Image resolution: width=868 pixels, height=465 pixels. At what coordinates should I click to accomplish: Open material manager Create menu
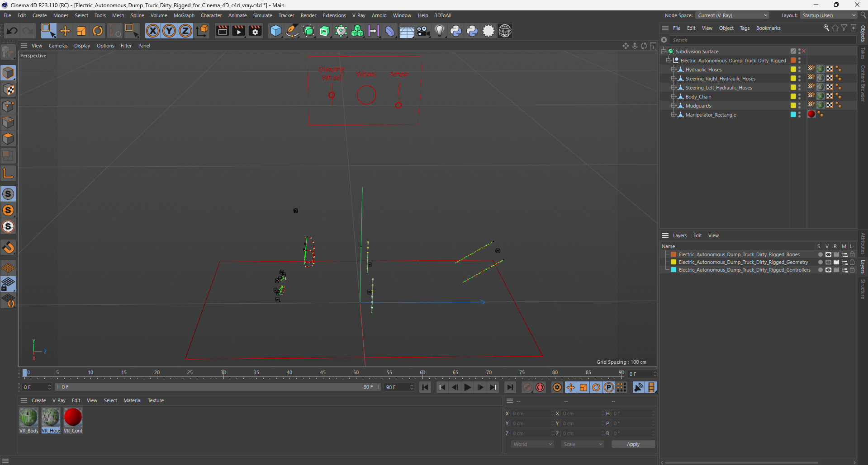38,400
